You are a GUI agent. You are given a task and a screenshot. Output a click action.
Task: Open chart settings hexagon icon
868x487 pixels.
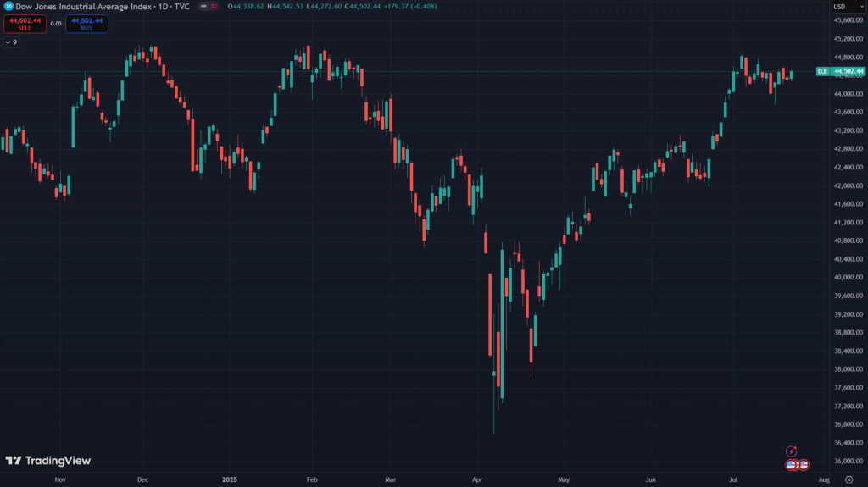coord(849,479)
